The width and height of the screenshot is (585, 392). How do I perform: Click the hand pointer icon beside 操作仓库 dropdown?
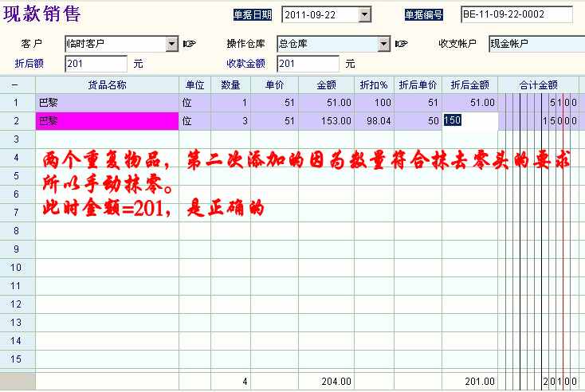(401, 44)
